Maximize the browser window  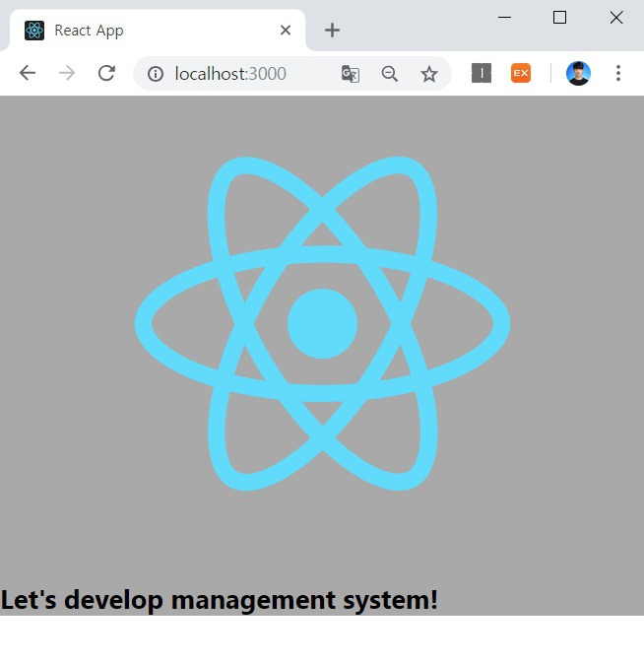[560, 17]
